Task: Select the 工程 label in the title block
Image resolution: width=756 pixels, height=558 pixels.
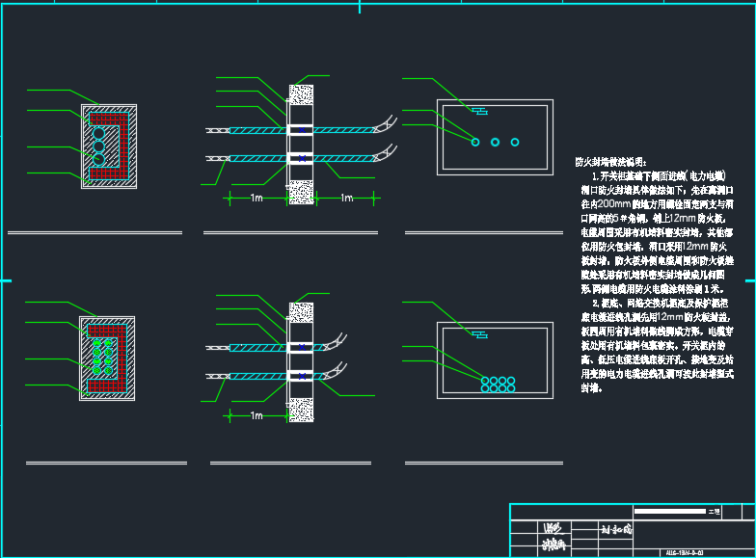Action: pyautogui.click(x=714, y=511)
